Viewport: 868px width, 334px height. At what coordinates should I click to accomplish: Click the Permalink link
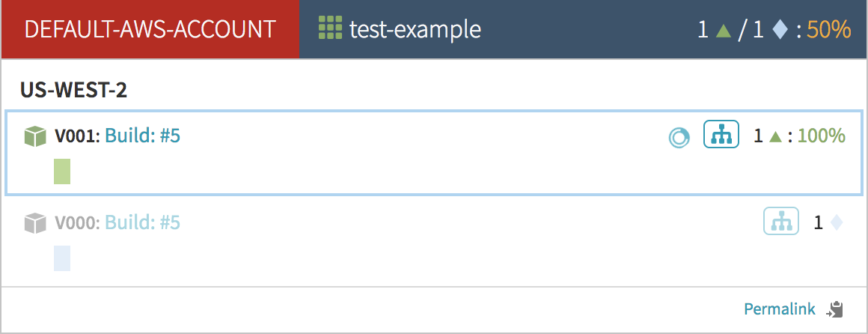[x=779, y=309]
